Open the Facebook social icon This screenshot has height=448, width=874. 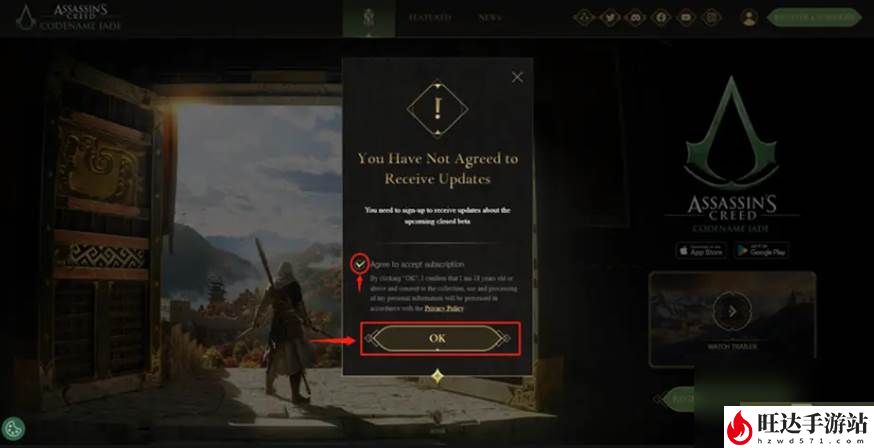661,18
